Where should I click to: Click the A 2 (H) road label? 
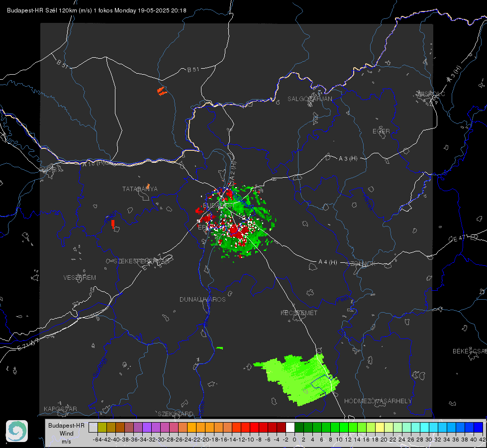coord(233,170)
